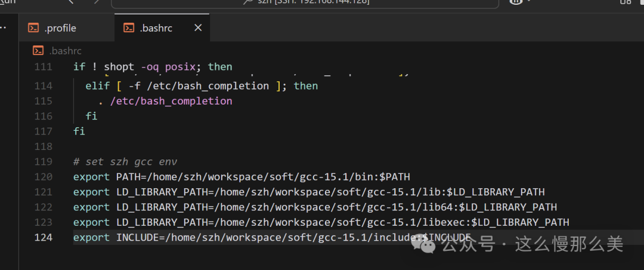Click the sticky line 'if ! shopt -oq posix; then'
This screenshot has height=270, width=644.
pyautogui.click(x=153, y=67)
